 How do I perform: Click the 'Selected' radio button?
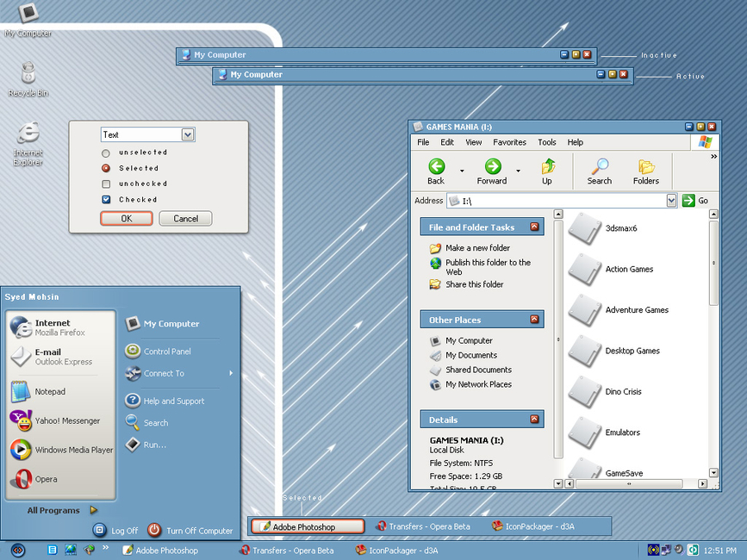pyautogui.click(x=106, y=168)
